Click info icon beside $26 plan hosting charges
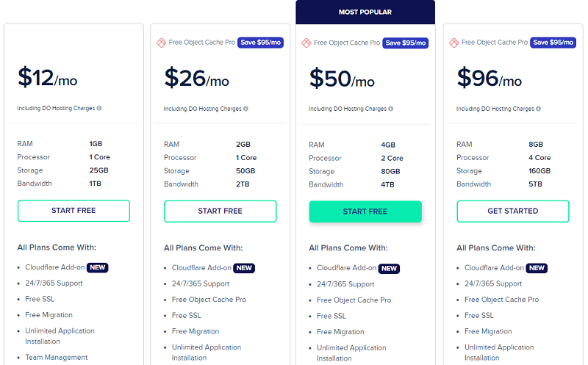The width and height of the screenshot is (588, 365). pos(245,109)
